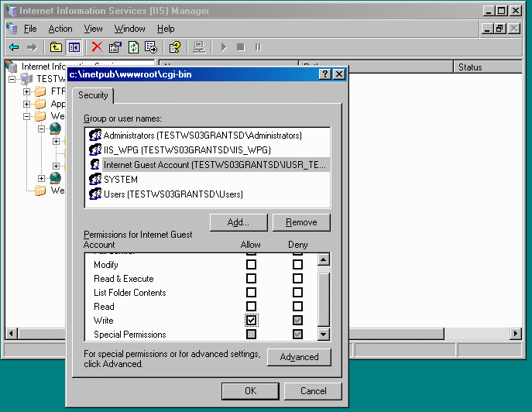The height and width of the screenshot is (412, 532).
Task: Click the IIS Manager title bar icon
Action: pos(12,11)
